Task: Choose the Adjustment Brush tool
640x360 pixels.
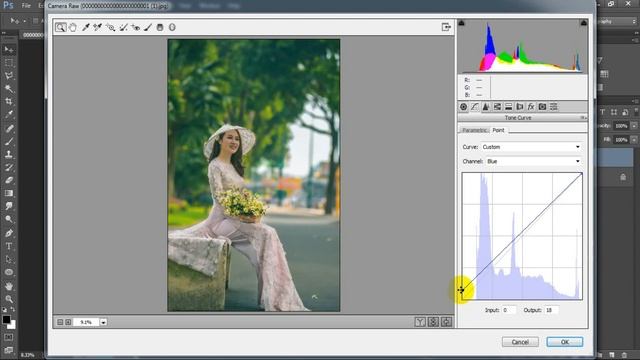Action: click(148, 27)
